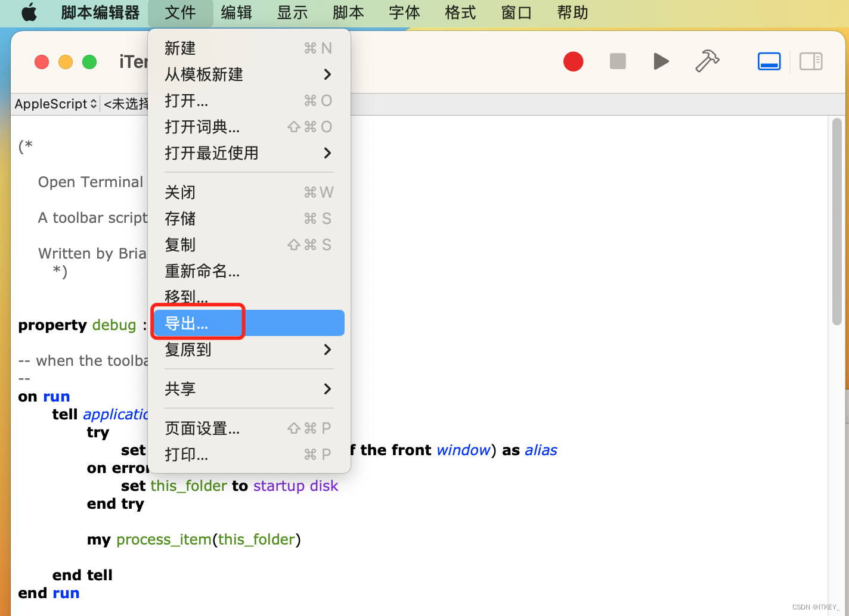849x616 pixels.
Task: Click the 'startup disk' text in the script
Action: click(x=296, y=486)
